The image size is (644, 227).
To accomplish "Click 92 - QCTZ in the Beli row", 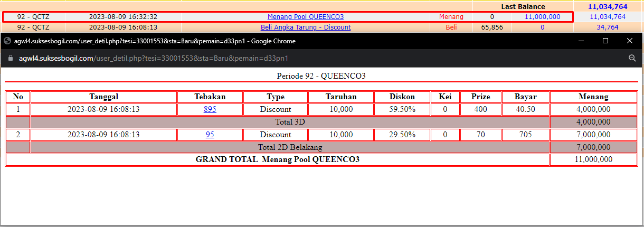I will click(x=34, y=27).
